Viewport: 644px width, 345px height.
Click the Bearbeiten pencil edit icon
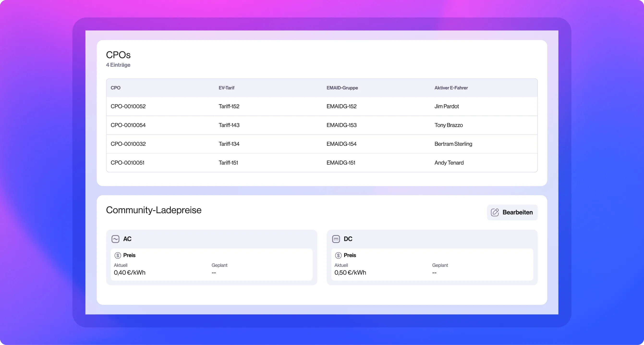[495, 212]
